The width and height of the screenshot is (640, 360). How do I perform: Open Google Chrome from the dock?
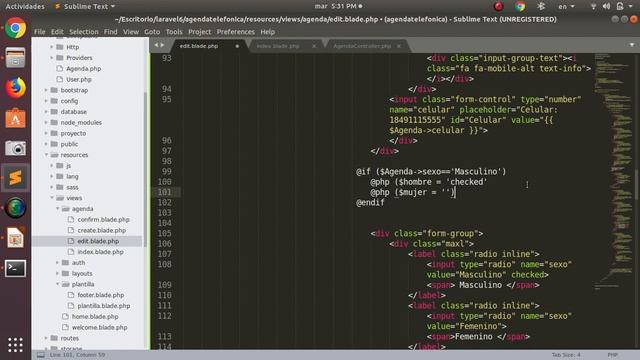click(16, 28)
